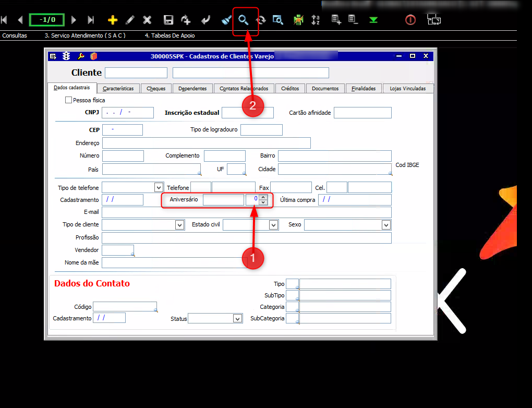Remove a line with the list-minus icon
This screenshot has width=532, height=408.
pos(353,20)
